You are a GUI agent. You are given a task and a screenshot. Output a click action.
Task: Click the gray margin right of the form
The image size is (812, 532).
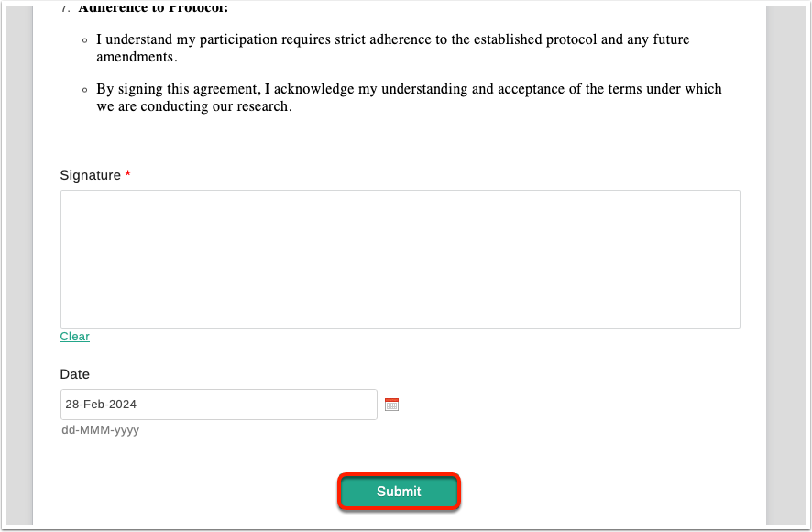(x=785, y=264)
